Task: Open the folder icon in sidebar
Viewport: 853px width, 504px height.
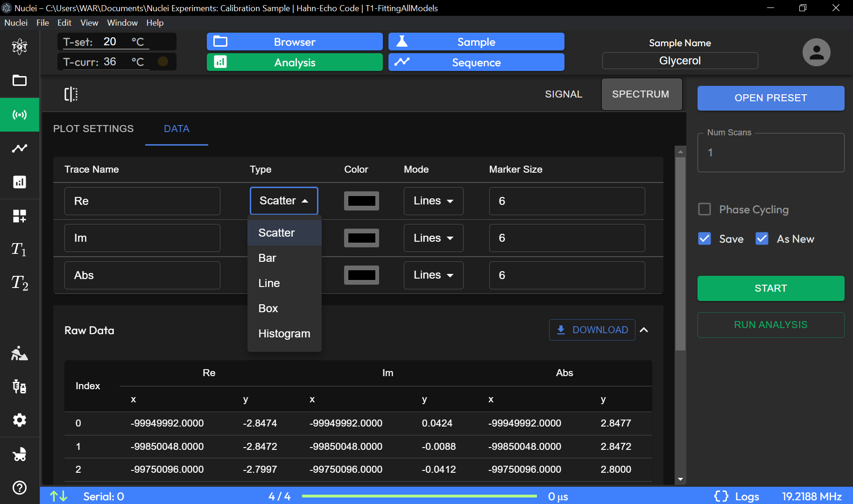Action: (x=20, y=80)
